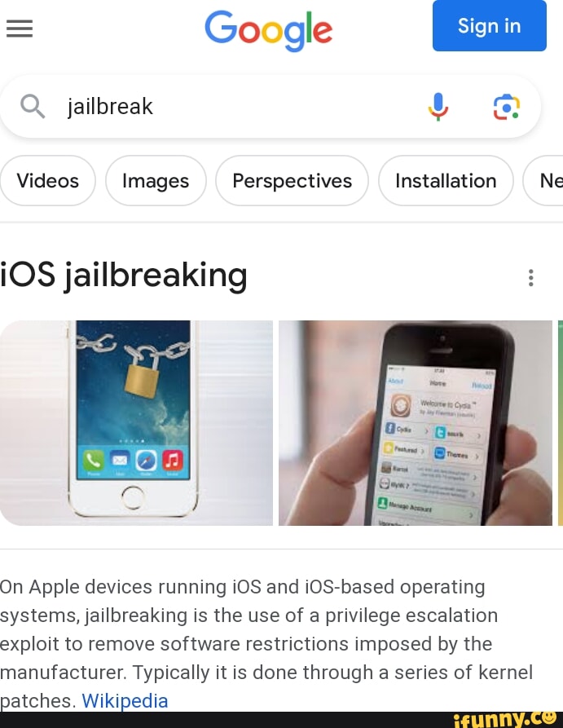Open the third partially visible image
The image size is (563, 728).
tap(561, 423)
